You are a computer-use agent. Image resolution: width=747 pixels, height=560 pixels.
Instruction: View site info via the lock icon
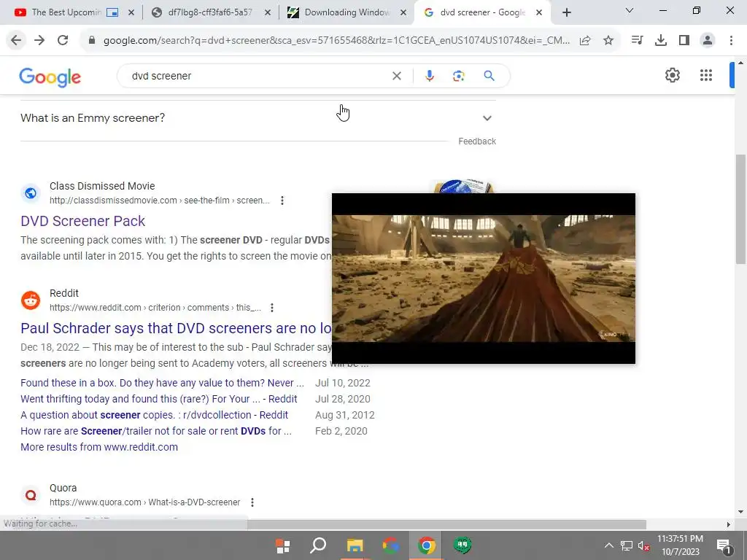coord(91,41)
